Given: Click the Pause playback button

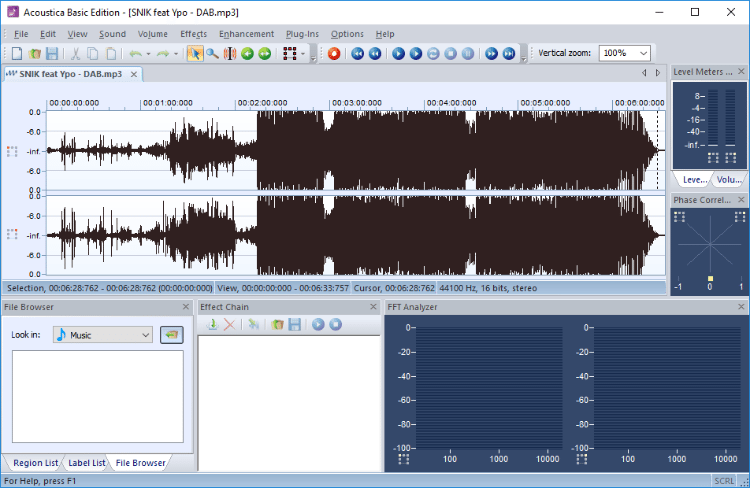Looking at the screenshot, I should pos(468,53).
